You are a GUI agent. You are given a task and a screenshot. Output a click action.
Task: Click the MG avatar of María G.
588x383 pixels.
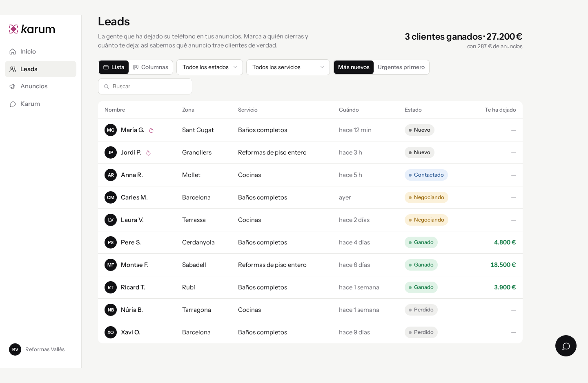(111, 130)
